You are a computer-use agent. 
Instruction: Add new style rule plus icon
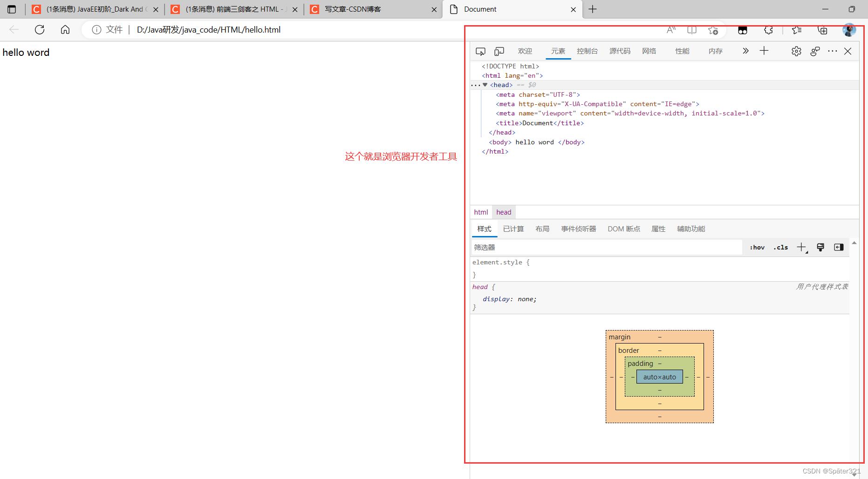pos(801,247)
